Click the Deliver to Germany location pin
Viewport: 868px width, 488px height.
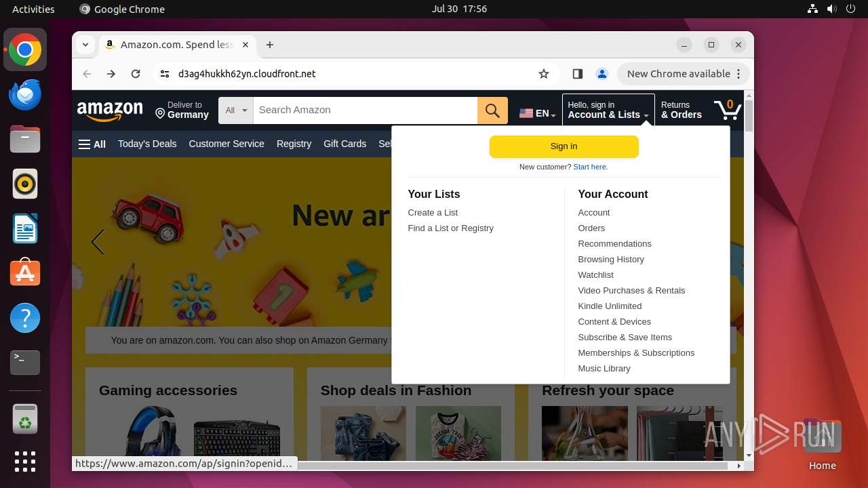tap(160, 114)
